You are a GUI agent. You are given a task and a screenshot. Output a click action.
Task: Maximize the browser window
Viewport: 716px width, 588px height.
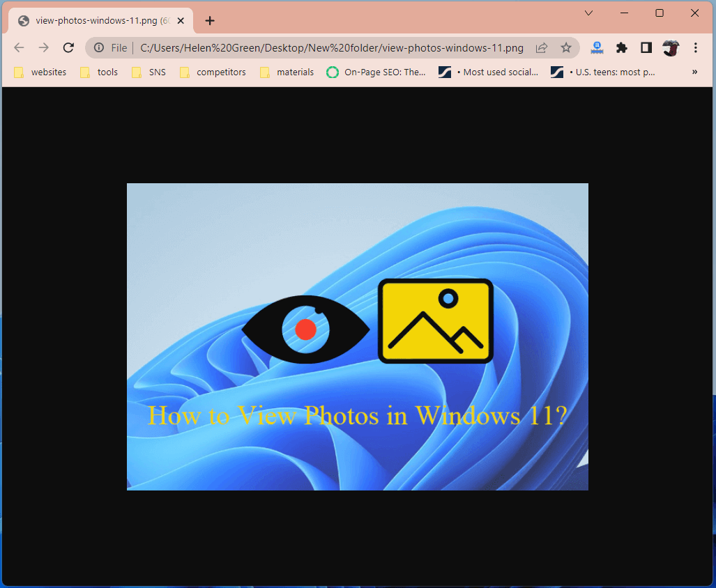click(660, 13)
